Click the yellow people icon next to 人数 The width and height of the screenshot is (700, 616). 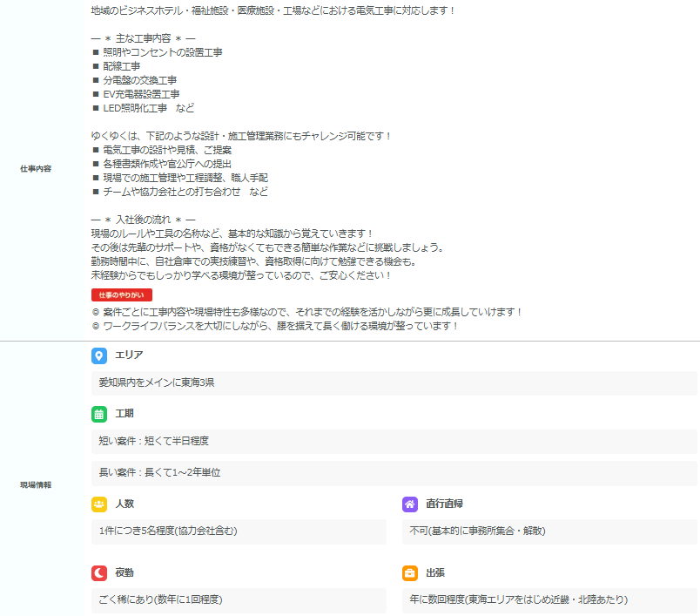(99, 504)
